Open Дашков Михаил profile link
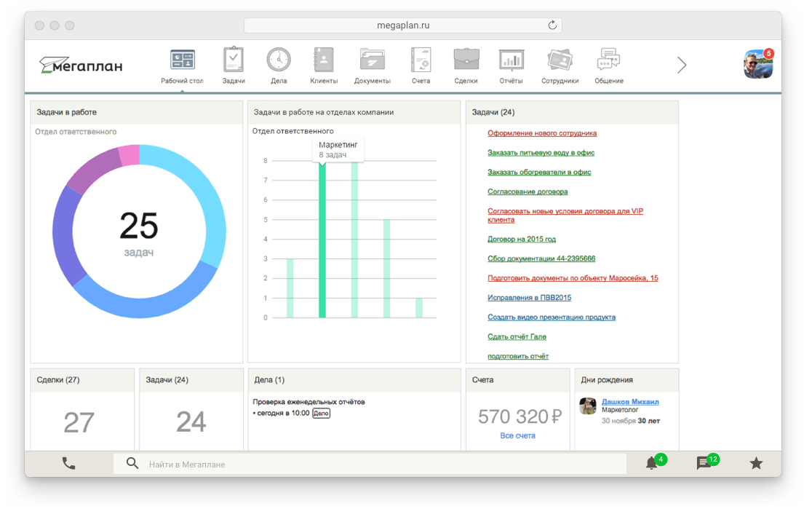Image resolution: width=812 pixels, height=514 pixels. 630,402
